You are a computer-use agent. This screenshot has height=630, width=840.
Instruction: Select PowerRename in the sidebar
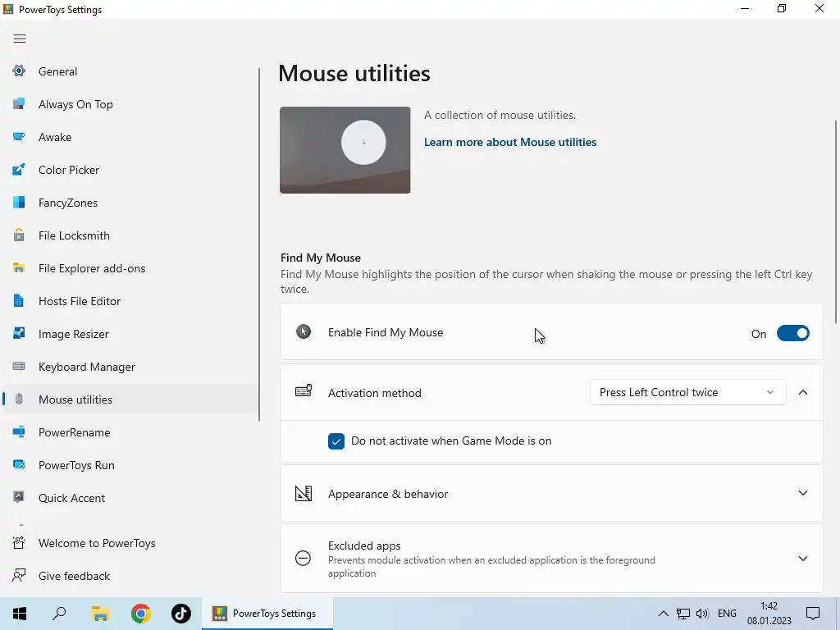(x=130, y=432)
